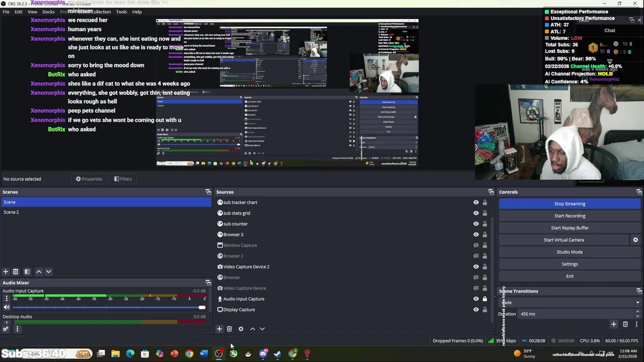Screen dimensions: 644x362
Task: Click the transition Duration 450 ms field
Action: pos(576,314)
